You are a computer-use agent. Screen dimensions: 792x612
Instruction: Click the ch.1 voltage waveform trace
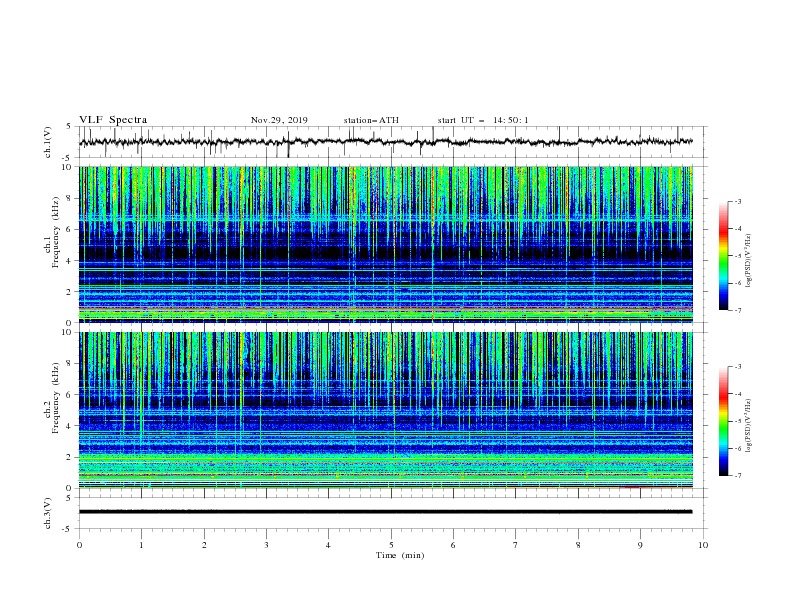point(385,142)
